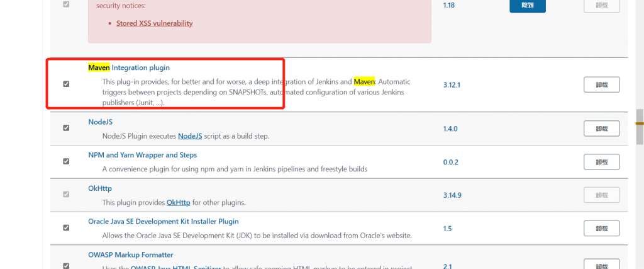Image resolution: width=644 pixels, height=269 pixels.
Task: Select OWASP Markup Formatter version 2.1
Action: 447,266
